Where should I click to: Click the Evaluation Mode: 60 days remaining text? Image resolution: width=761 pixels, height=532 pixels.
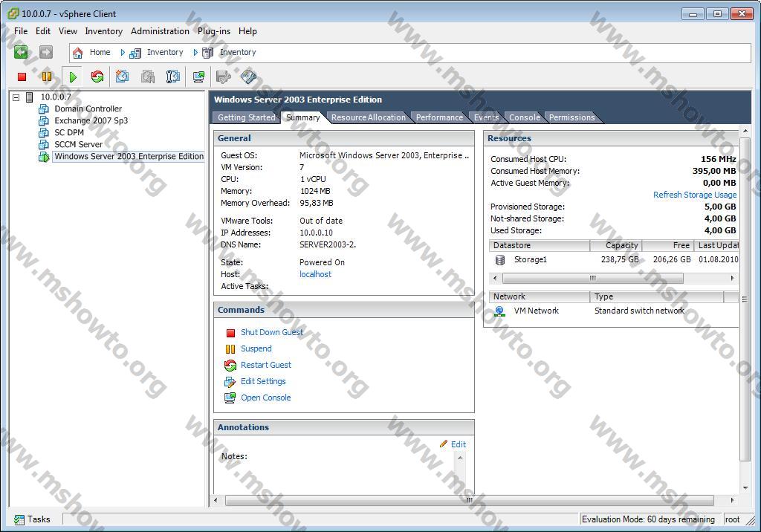(648, 519)
